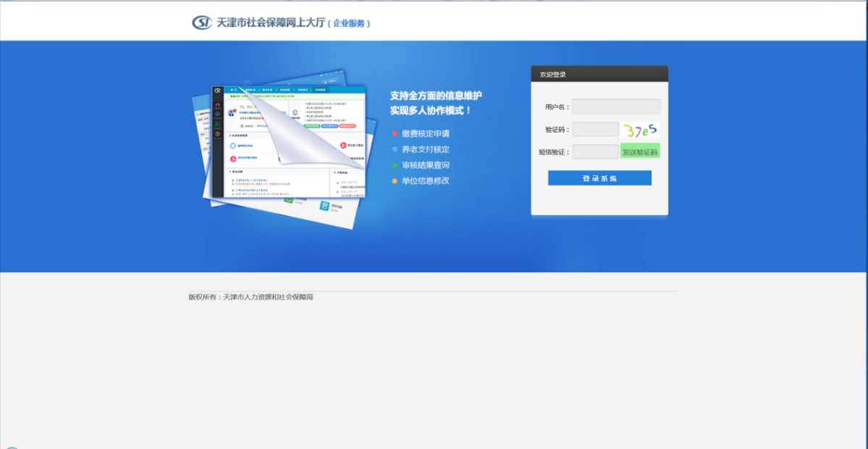The width and height of the screenshot is (868, 449).
Task: Click the 缴费核定申请 feature text
Action: 426,133
